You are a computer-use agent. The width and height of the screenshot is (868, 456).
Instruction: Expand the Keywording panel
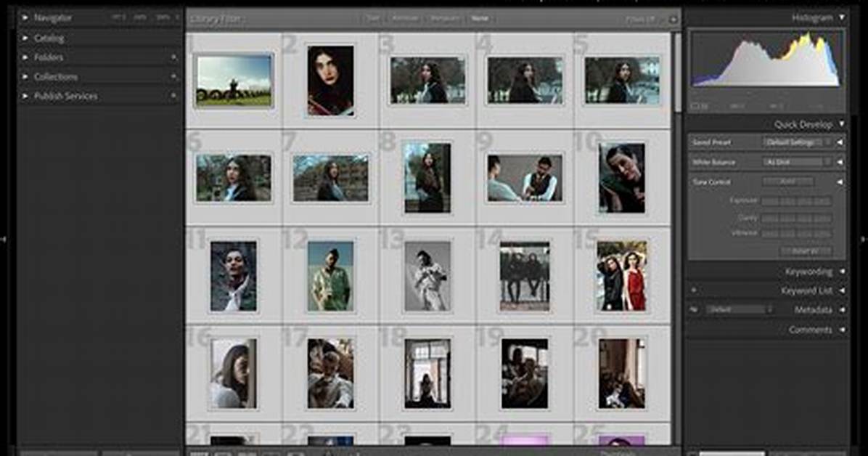click(842, 272)
